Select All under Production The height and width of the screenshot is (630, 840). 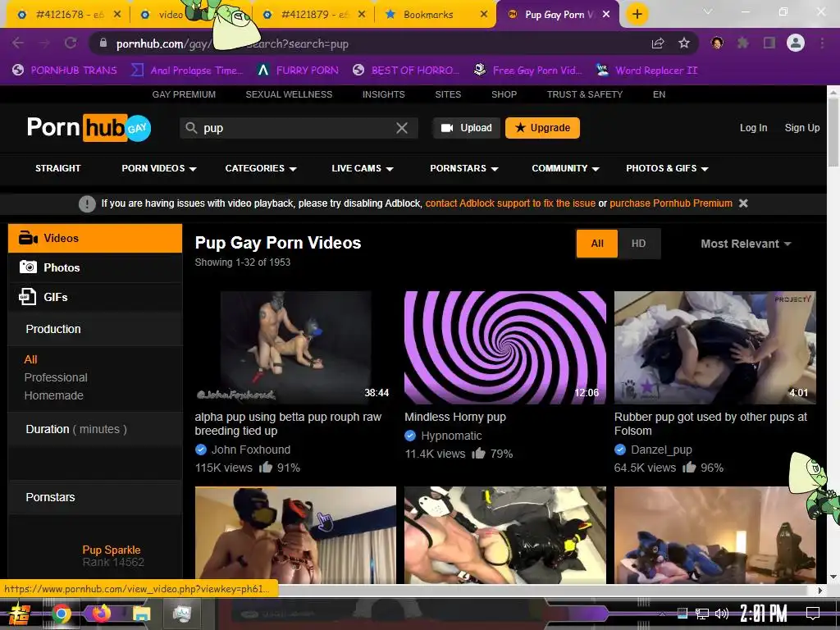30,359
